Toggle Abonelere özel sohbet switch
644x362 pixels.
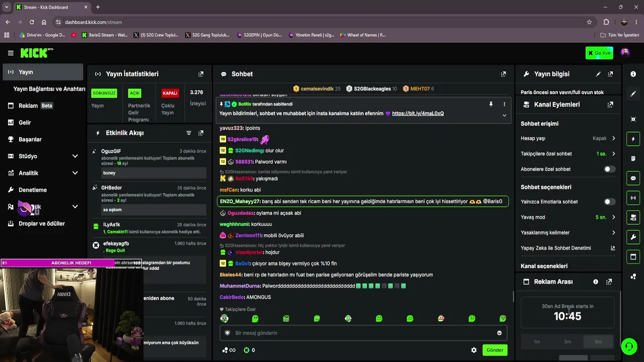[609, 169]
